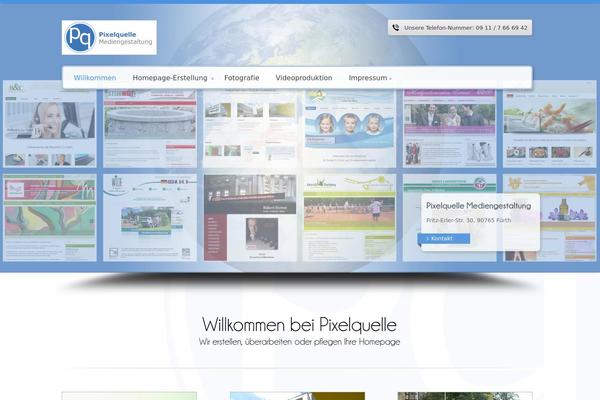Expand the Homepage-Erstellung submenu arrow
The width and height of the screenshot is (600, 400).
coord(212,79)
